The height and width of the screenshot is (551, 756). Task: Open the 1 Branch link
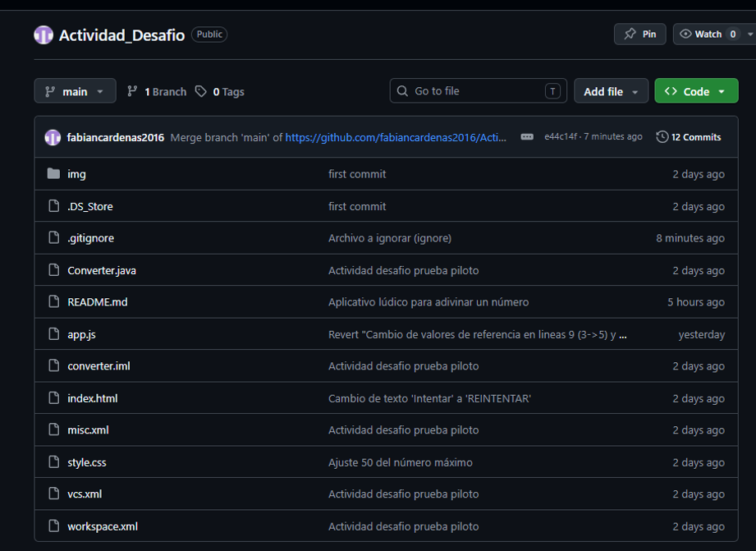click(x=157, y=91)
